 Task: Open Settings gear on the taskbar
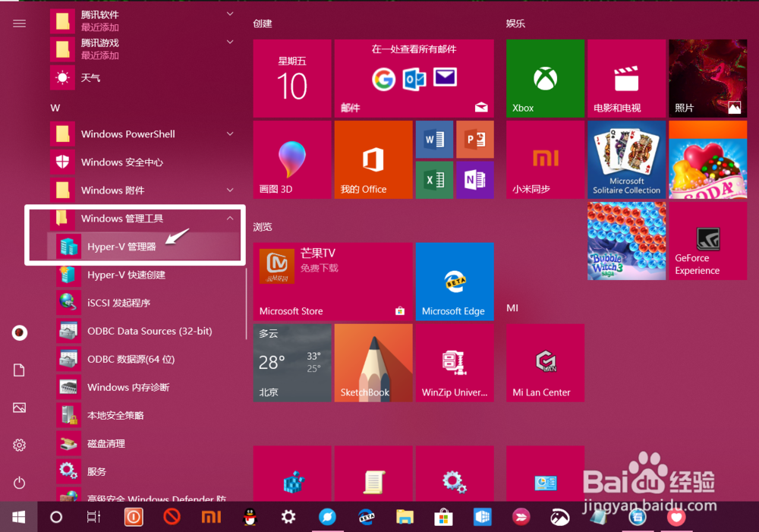point(288,517)
